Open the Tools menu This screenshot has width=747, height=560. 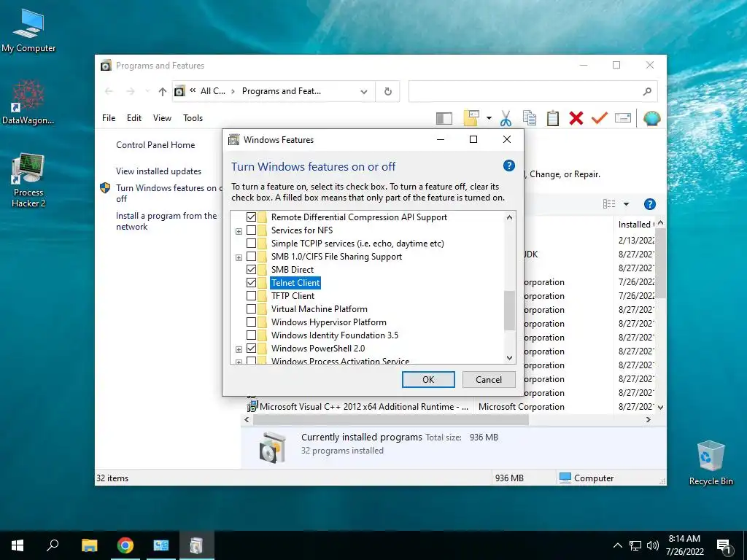[193, 118]
